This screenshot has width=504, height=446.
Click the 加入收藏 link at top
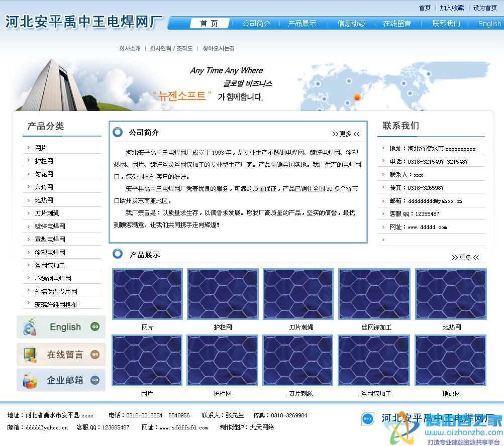[452, 8]
